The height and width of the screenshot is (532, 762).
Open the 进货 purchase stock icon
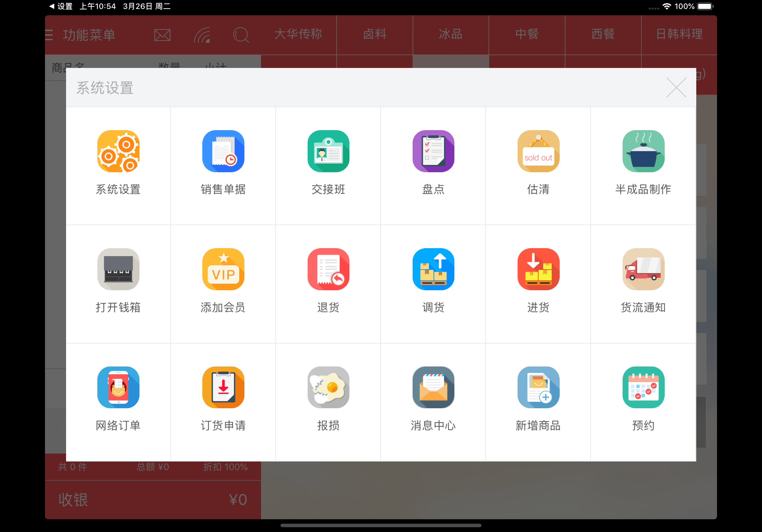pyautogui.click(x=538, y=269)
